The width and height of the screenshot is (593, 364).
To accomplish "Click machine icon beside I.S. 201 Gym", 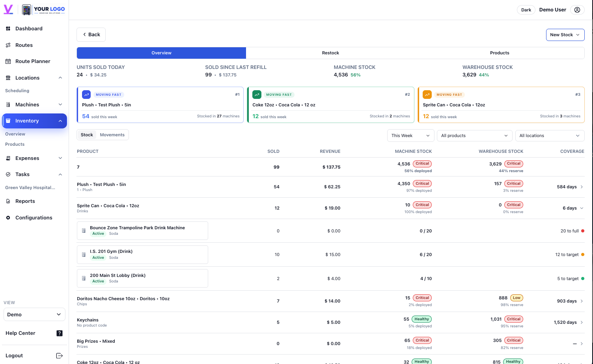I will (84, 255).
